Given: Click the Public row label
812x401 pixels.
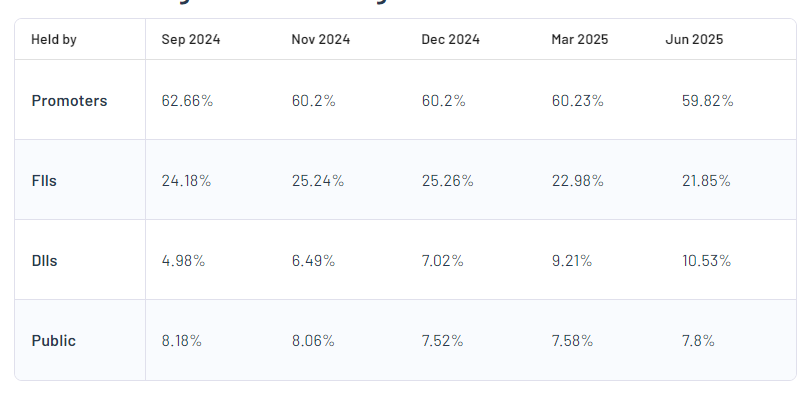Looking at the screenshot, I should pos(54,341).
